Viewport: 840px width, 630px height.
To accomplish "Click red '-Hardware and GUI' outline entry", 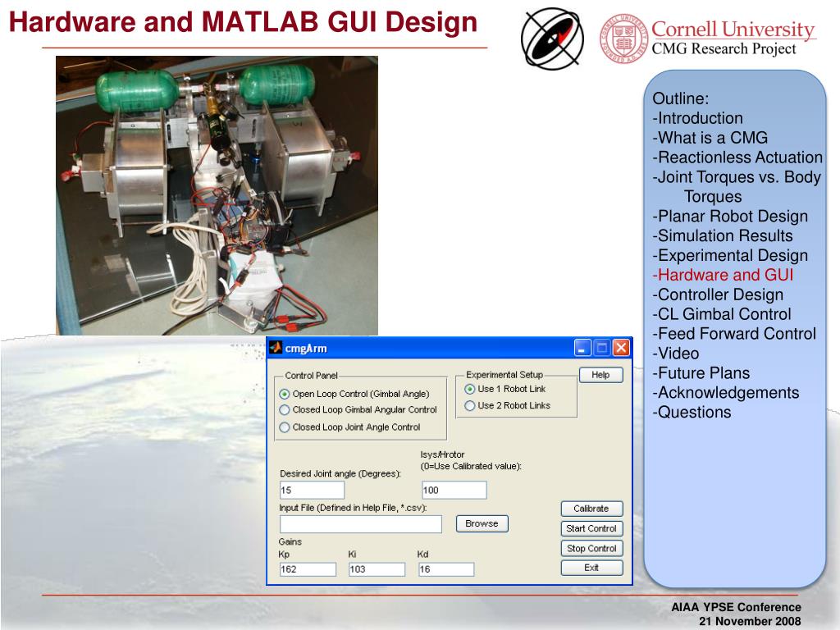I will tap(723, 275).
